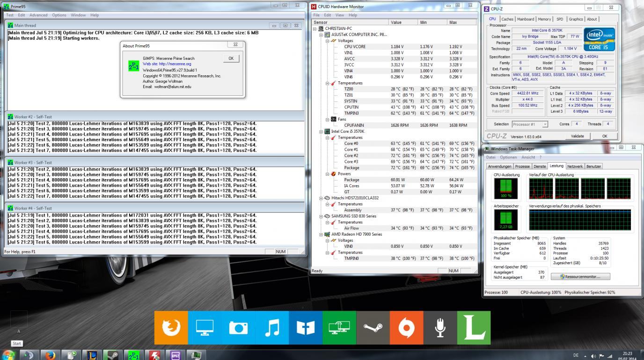Open the monitor tile in the dock
The image size is (644, 360).
click(x=205, y=328)
